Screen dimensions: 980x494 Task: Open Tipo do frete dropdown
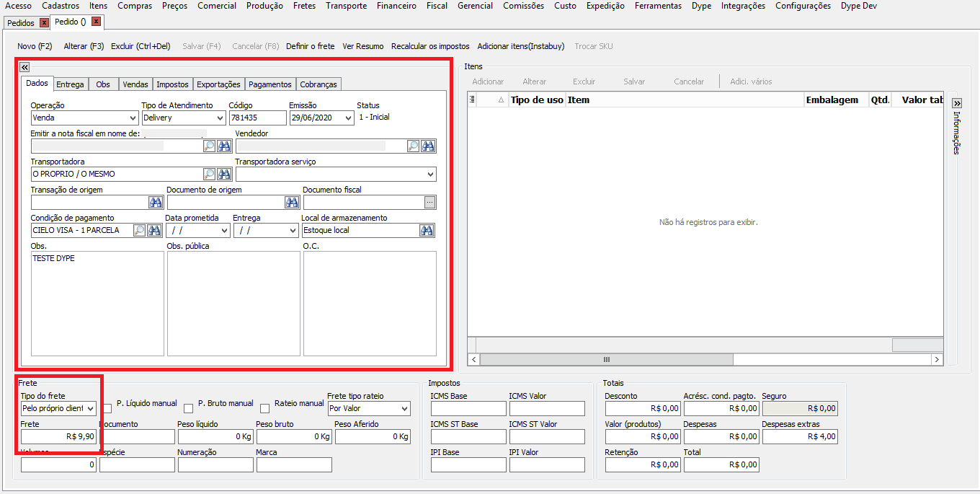pos(90,408)
